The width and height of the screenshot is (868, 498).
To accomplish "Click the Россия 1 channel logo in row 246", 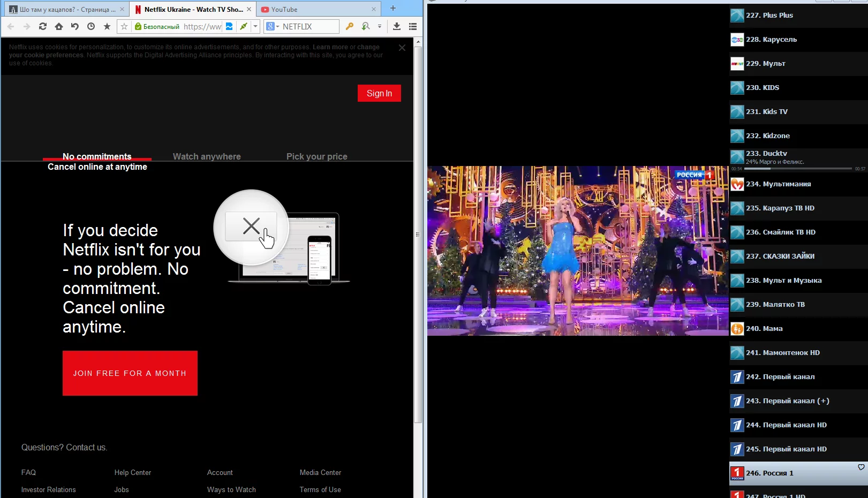I will [737, 473].
